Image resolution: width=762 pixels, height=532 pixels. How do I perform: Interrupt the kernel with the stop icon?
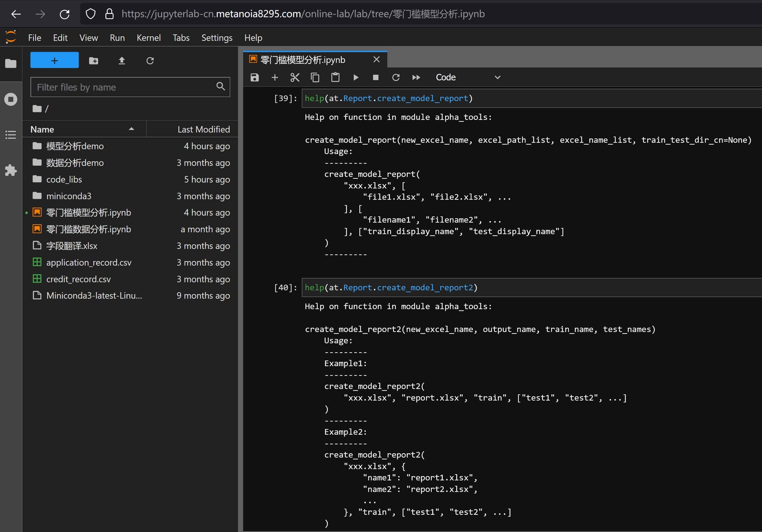tap(376, 78)
